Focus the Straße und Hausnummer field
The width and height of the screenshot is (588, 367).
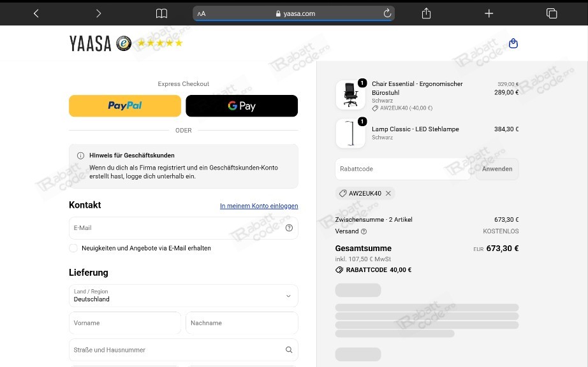pyautogui.click(x=184, y=350)
